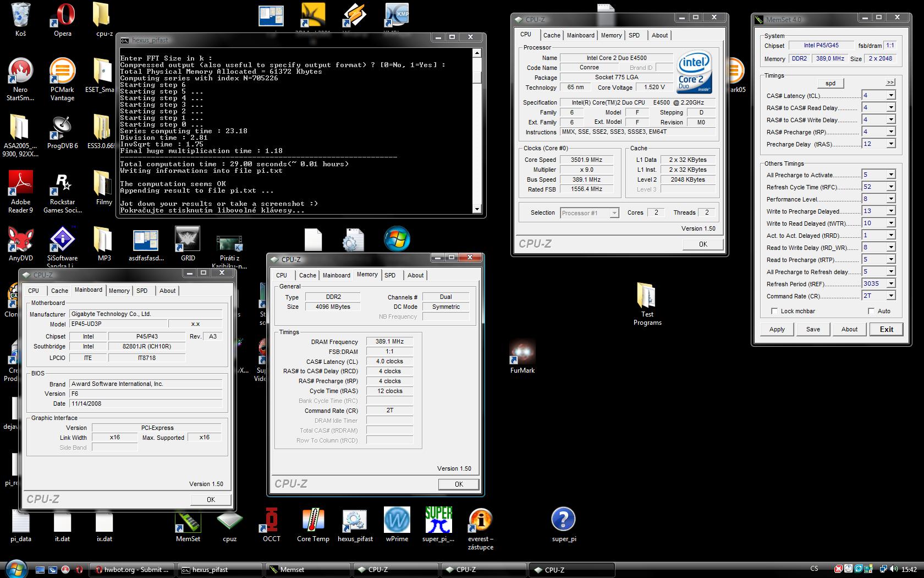Switch to hwbot.org taskbar item
Viewport: 924px width, 578px height.
tap(132, 570)
